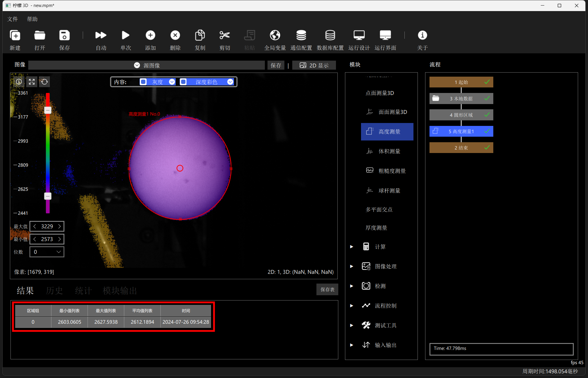Viewport: 588px width, 378px height.
Task: Click the lower color scale slider handle
Action: [x=48, y=196]
